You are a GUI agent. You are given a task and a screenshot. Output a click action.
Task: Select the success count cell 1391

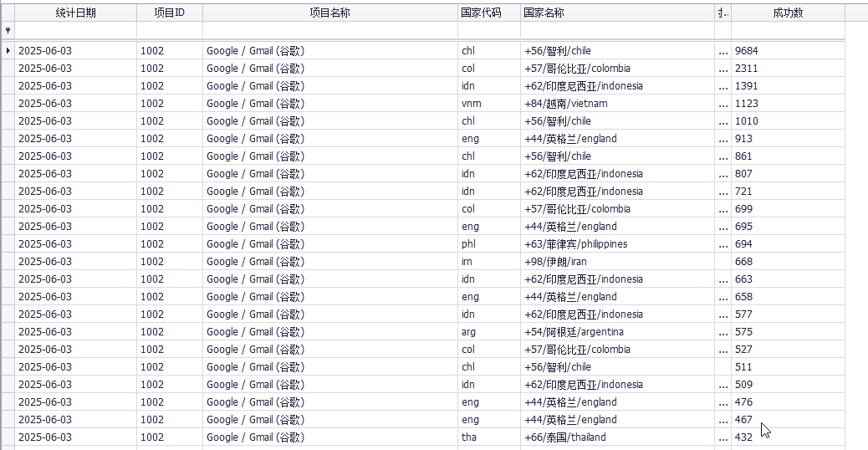coord(788,86)
